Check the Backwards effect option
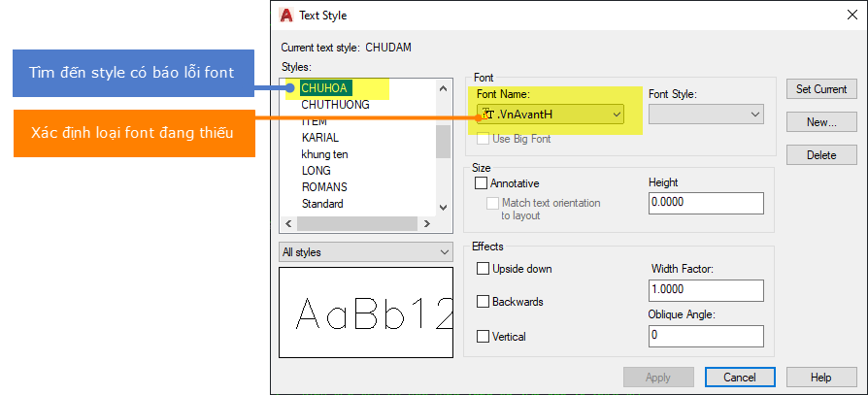Image resolution: width=868 pixels, height=395 pixels. pos(484,302)
